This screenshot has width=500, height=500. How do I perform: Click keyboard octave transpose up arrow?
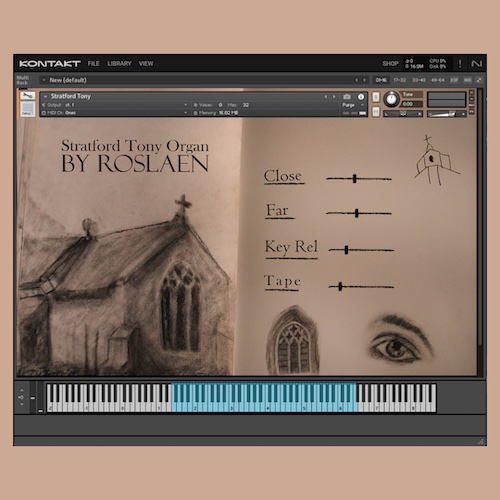[22, 390]
